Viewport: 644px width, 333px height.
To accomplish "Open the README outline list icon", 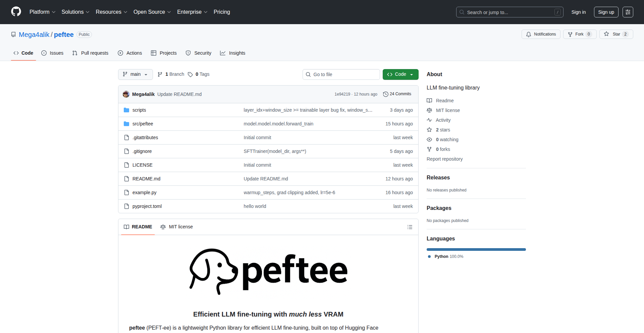I will pos(410,227).
